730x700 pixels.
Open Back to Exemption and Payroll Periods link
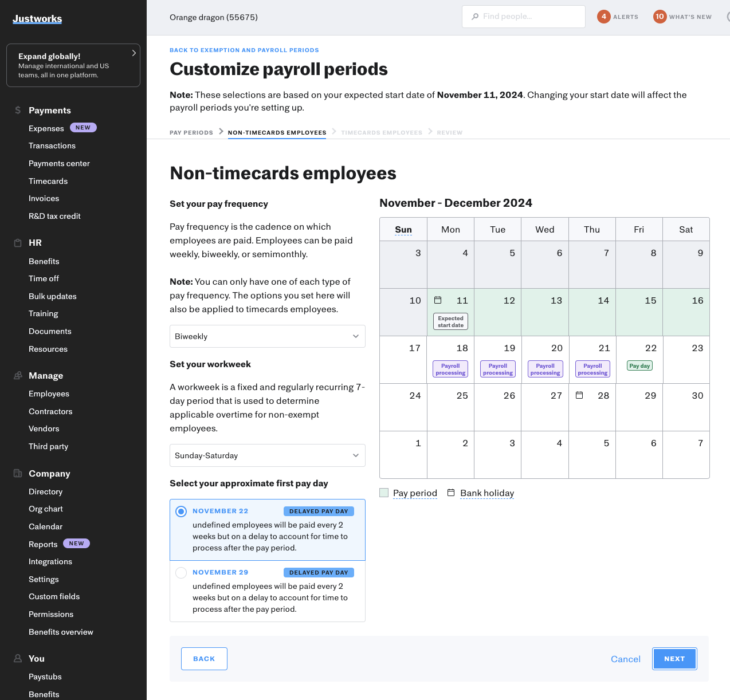[244, 50]
